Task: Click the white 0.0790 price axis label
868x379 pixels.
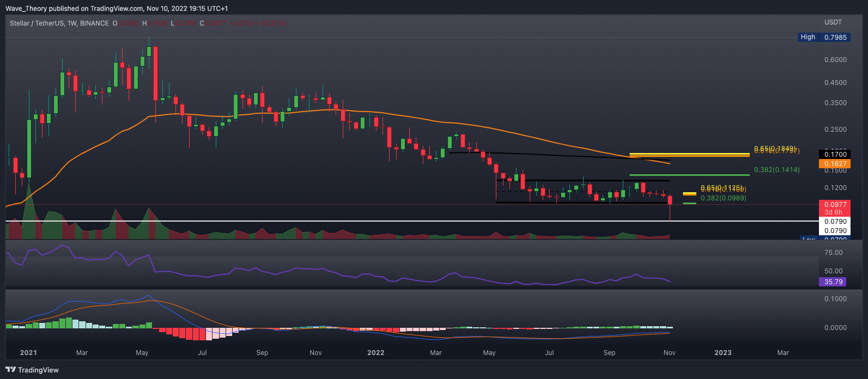Action: (834, 222)
